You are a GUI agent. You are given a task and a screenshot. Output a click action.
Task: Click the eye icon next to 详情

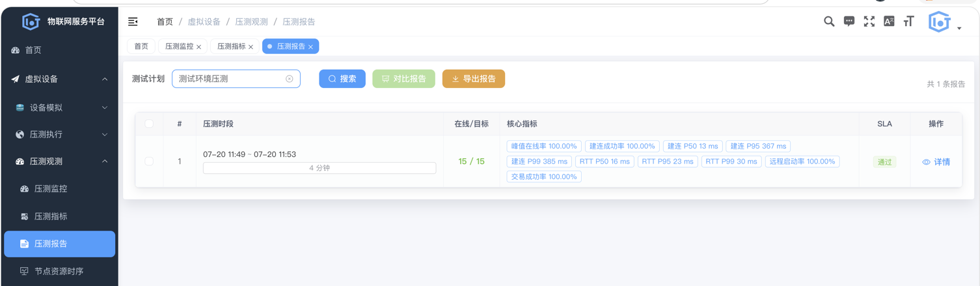(927, 162)
